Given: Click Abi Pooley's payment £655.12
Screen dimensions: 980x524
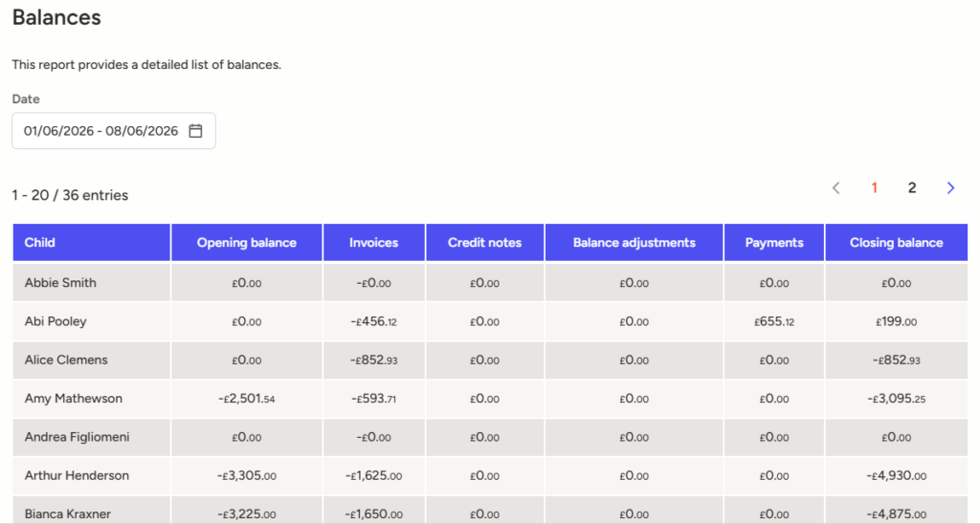Looking at the screenshot, I should [774, 321].
